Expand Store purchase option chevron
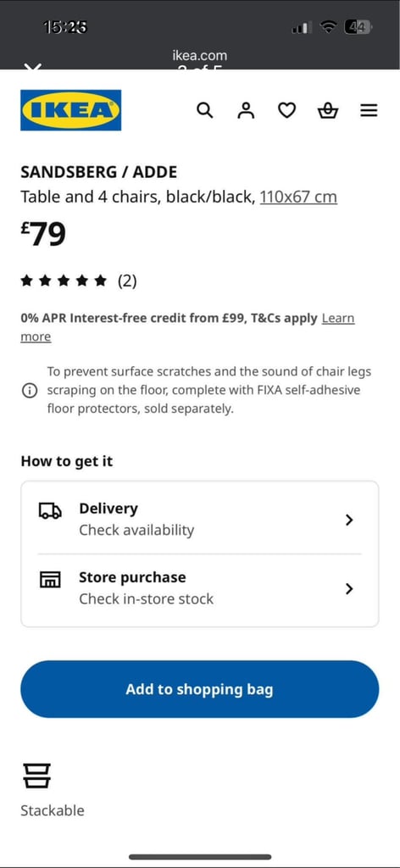Screen dimensions: 400x868 coord(348,588)
